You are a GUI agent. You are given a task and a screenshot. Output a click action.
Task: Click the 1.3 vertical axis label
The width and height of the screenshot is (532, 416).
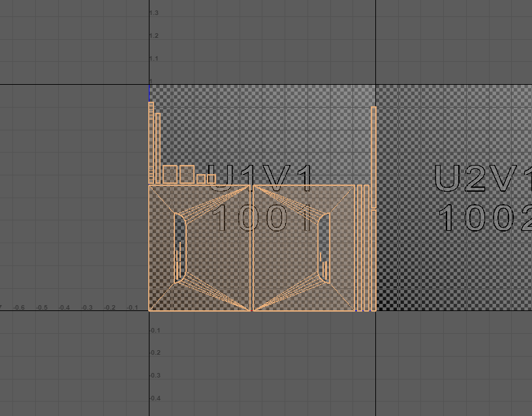(154, 13)
